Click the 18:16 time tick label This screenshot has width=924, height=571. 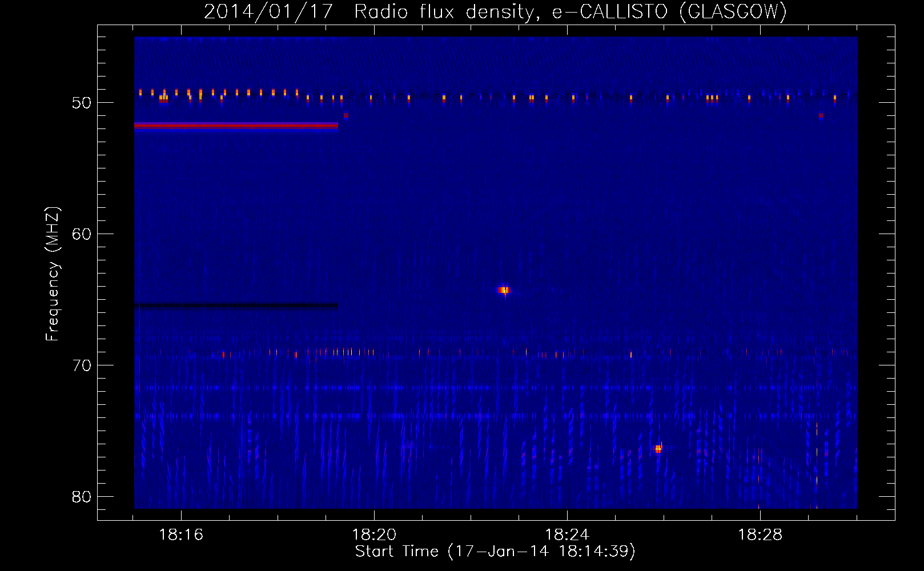[x=181, y=535]
